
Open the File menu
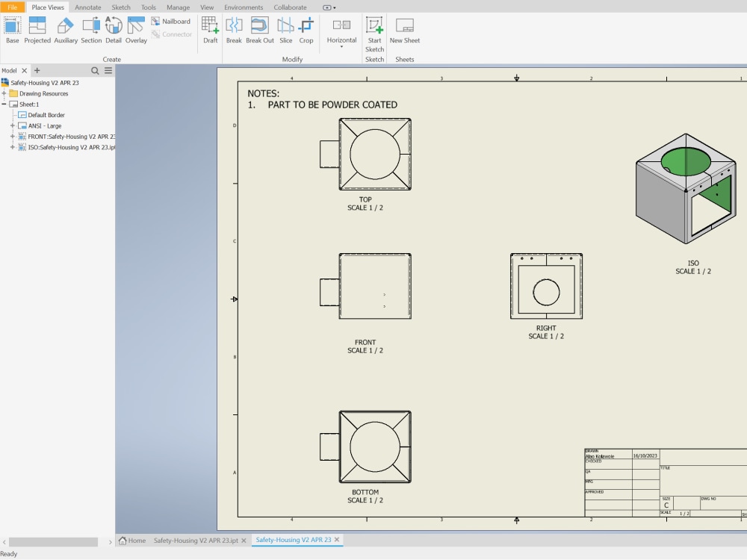pyautogui.click(x=12, y=7)
